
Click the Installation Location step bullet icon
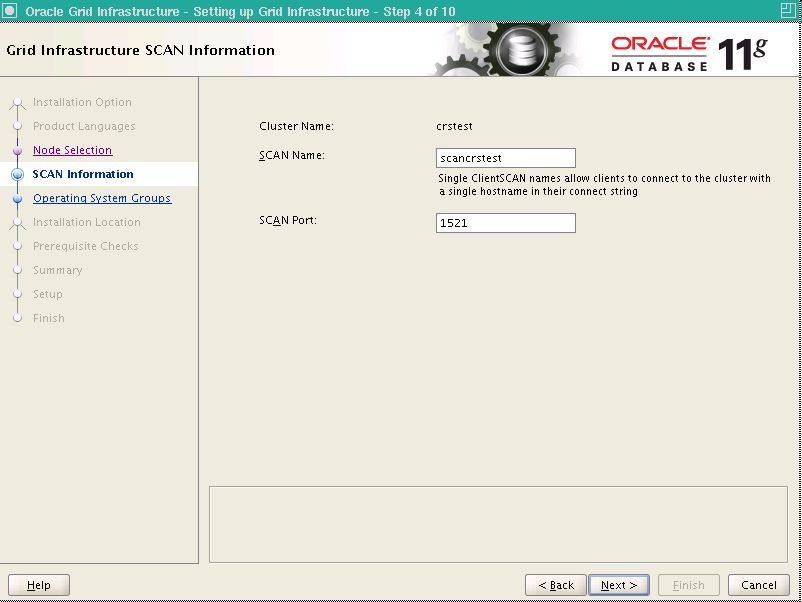click(17, 223)
